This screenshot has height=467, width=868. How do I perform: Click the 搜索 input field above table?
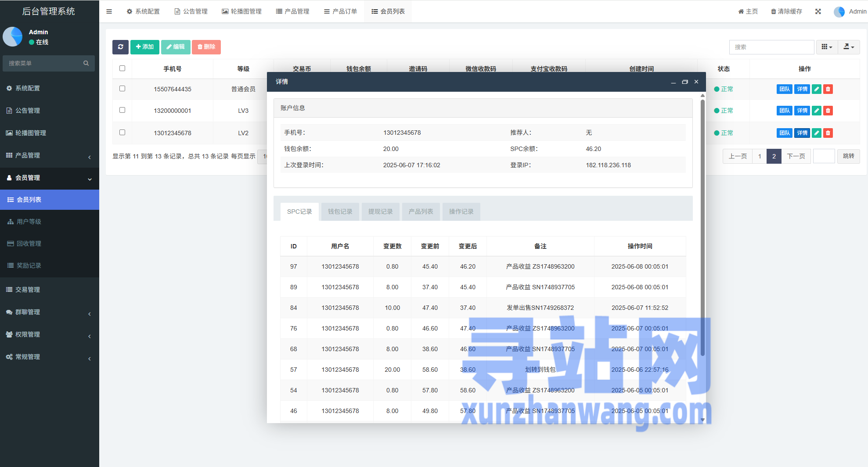point(771,47)
